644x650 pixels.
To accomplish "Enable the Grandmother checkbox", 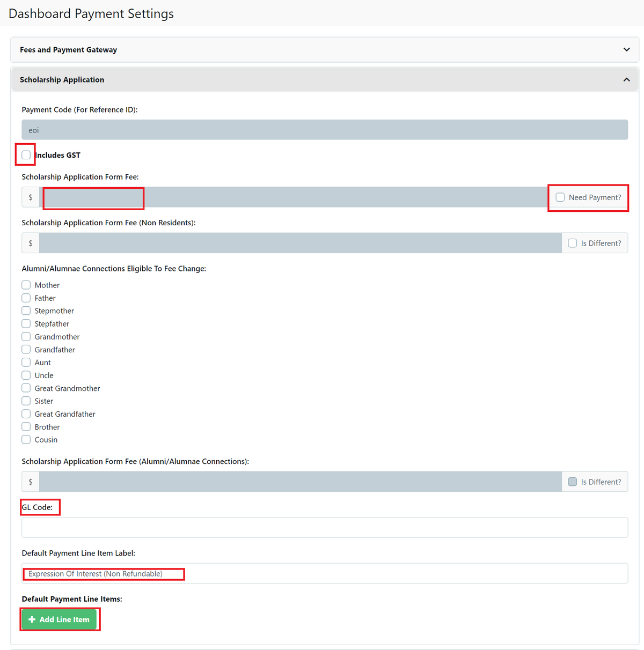I will (26, 336).
